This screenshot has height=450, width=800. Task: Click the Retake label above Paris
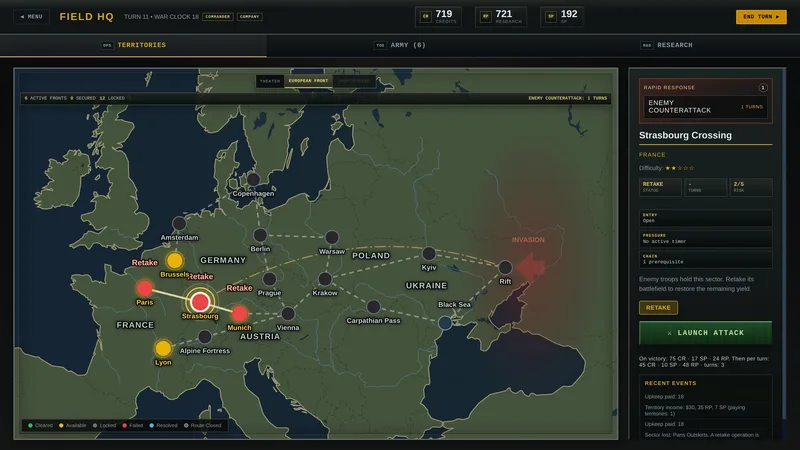click(144, 263)
